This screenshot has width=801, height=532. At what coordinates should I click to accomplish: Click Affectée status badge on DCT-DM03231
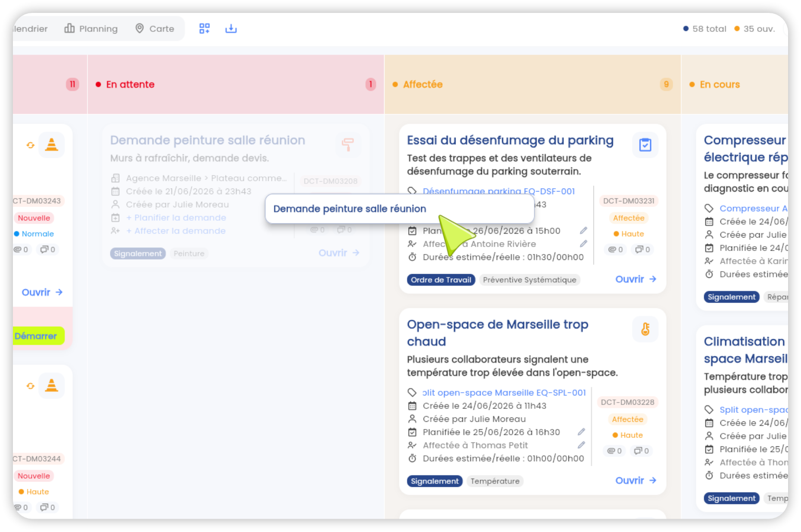pyautogui.click(x=629, y=218)
